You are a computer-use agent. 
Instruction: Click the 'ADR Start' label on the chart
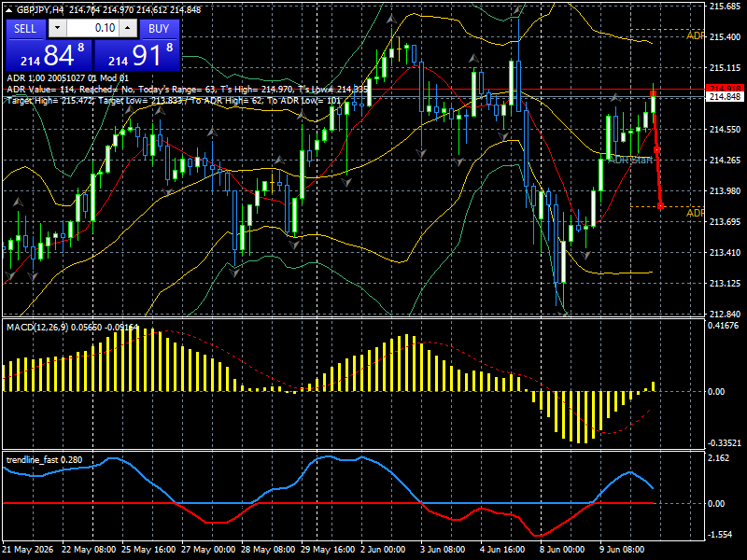click(x=629, y=160)
